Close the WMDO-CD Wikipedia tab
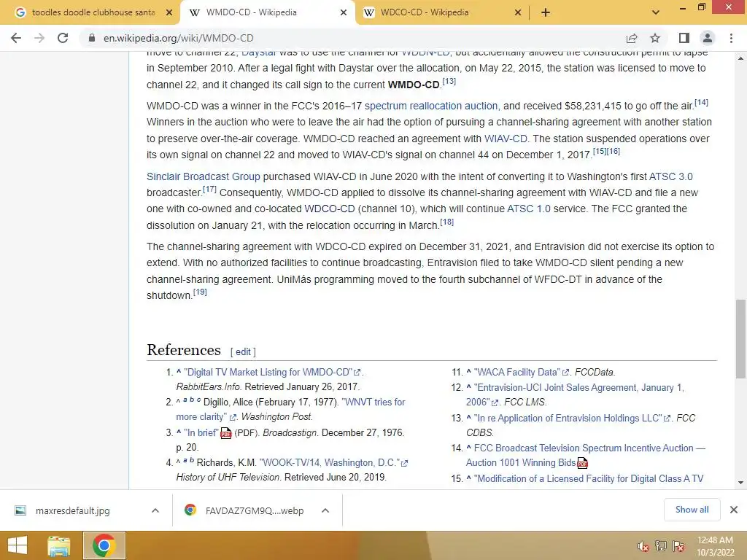Screen dimensions: 747x560 [343, 12]
